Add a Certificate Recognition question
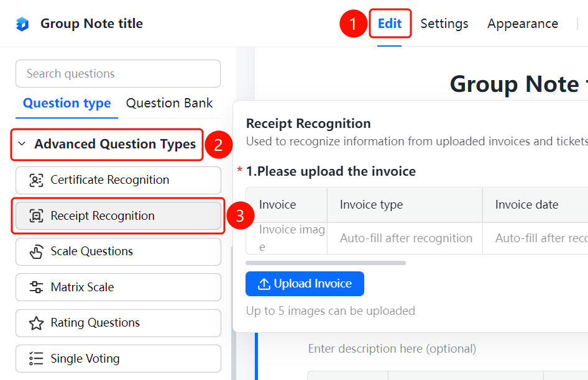The width and height of the screenshot is (588, 380). click(118, 180)
